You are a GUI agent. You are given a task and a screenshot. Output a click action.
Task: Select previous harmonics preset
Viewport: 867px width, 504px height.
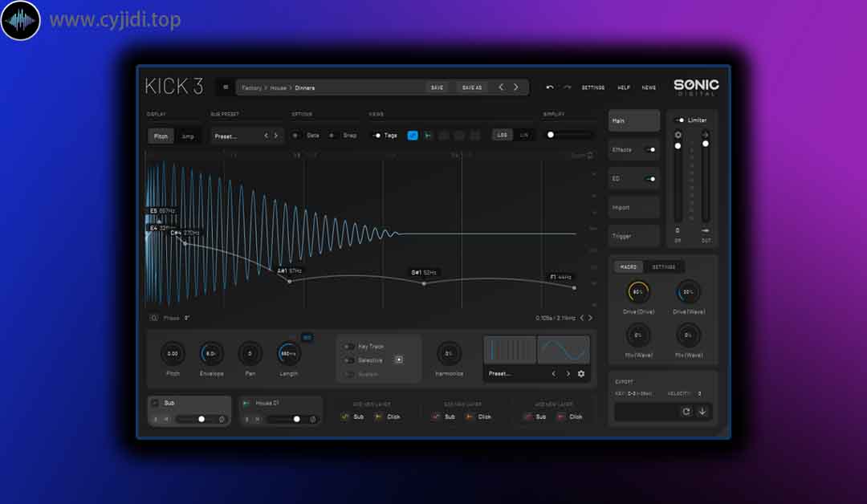(x=553, y=373)
